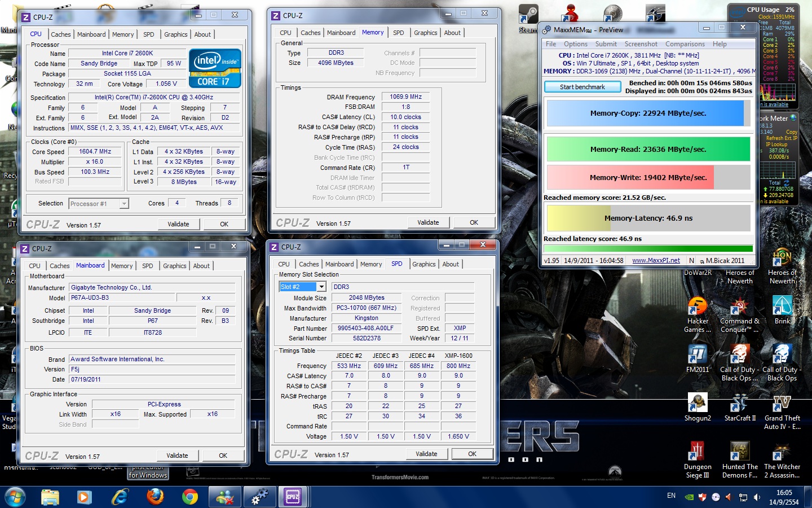Click the Shogun2 desktop shortcut
This screenshot has height=508, width=812.
pyautogui.click(x=698, y=408)
